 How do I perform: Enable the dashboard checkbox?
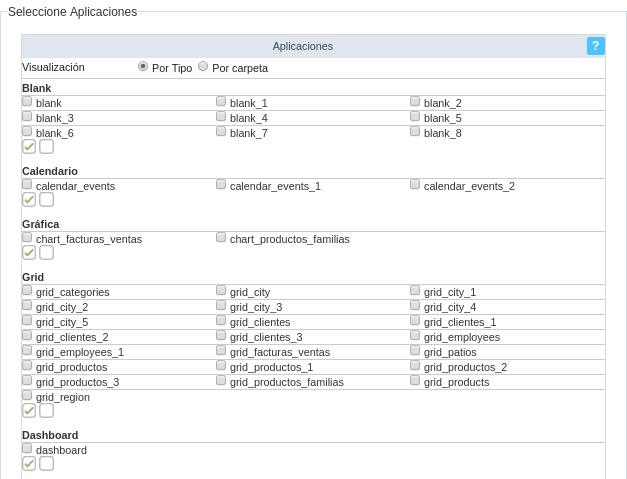coord(27,448)
